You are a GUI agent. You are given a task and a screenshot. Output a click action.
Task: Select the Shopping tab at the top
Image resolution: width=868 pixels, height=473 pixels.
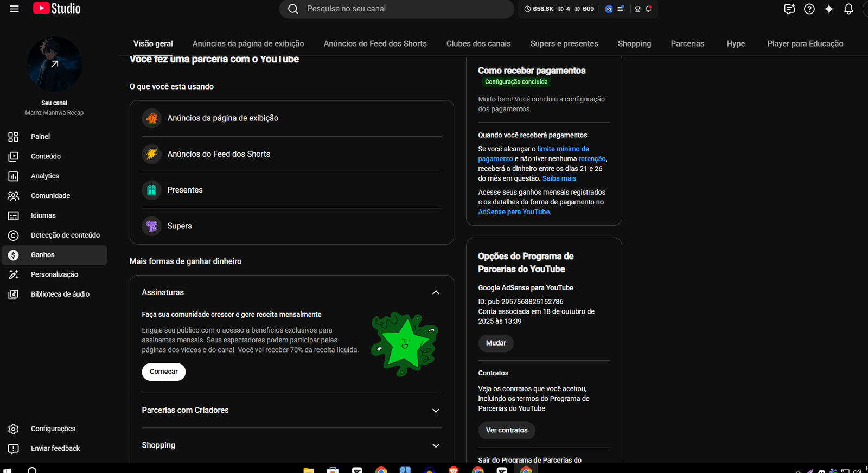pyautogui.click(x=634, y=43)
